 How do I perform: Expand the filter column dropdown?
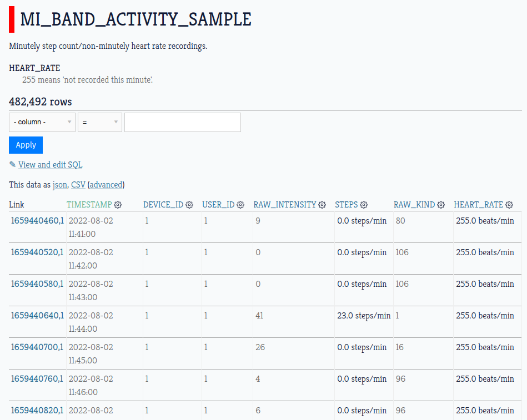(42, 122)
